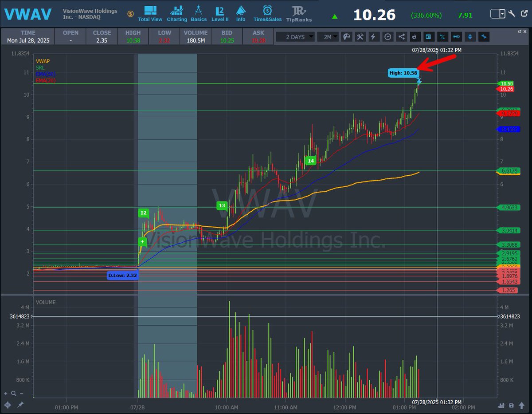This screenshot has height=414, width=532.
Task: Open the Charting view
Action: (x=177, y=13)
